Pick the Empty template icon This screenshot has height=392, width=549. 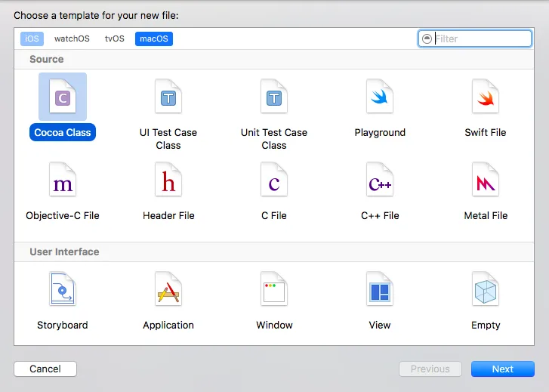[486, 289]
